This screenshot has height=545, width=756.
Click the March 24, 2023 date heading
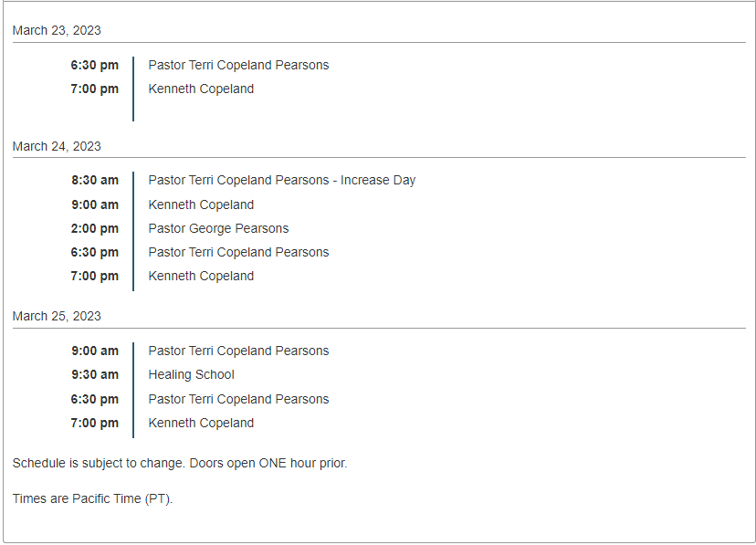tap(57, 146)
